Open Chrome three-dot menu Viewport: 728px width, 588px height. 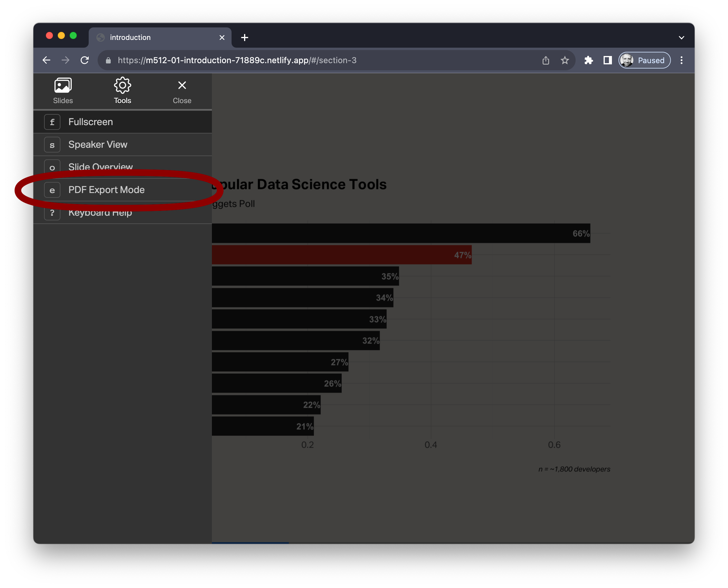pyautogui.click(x=682, y=60)
